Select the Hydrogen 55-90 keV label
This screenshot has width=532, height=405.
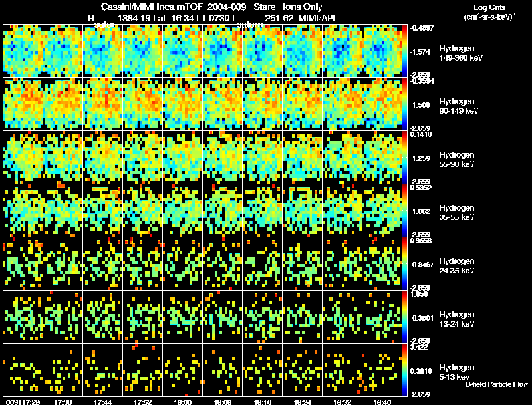click(457, 160)
